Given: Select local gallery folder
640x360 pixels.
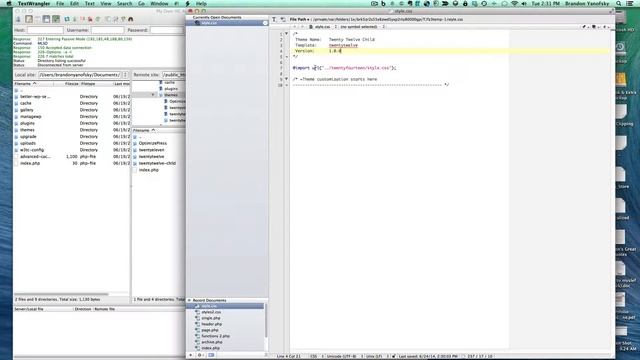Looking at the screenshot, I should point(27,110).
